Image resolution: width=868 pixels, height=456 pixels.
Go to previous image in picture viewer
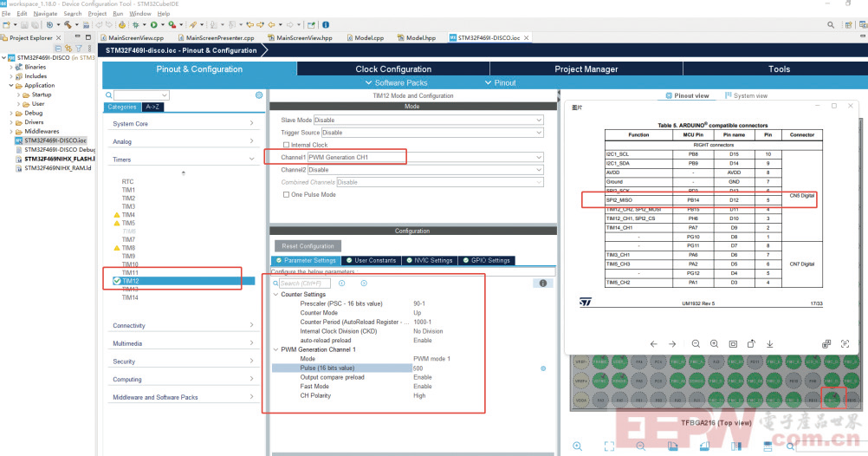pyautogui.click(x=654, y=344)
